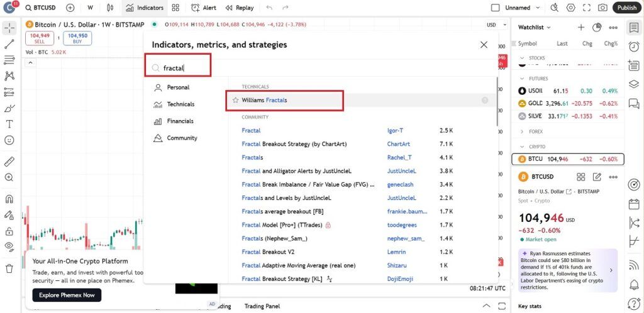Click the trash icon to remove drawings

(x=9, y=268)
